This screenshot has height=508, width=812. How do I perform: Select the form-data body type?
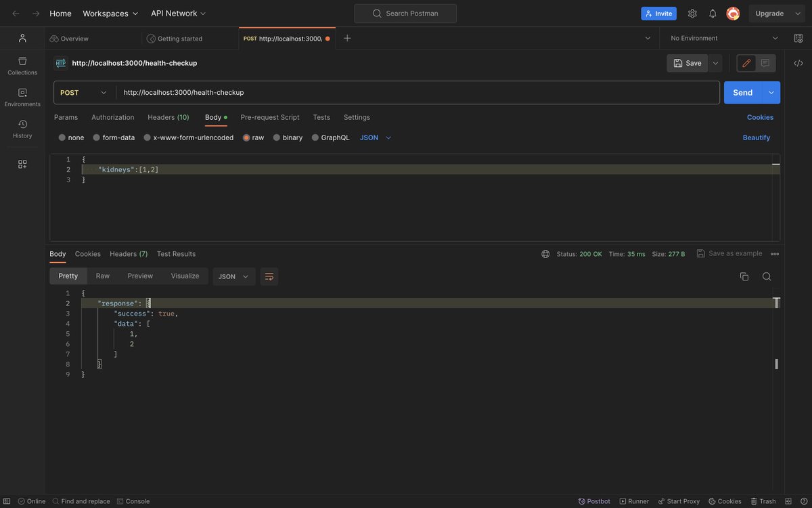114,137
